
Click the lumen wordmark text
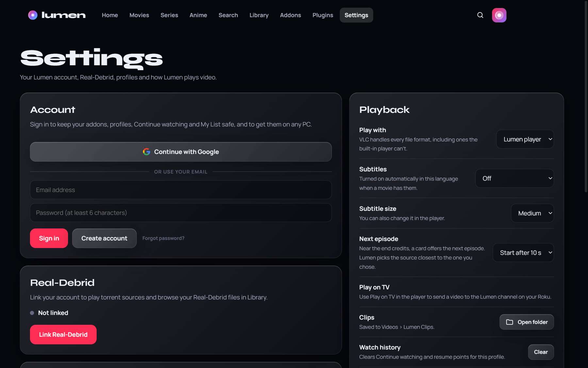[63, 15]
